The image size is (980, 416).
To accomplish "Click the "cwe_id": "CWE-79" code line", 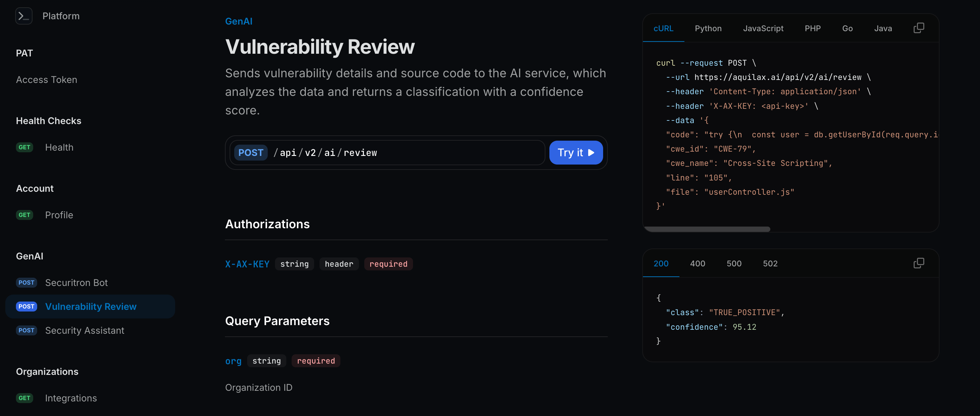I will pyautogui.click(x=711, y=149).
